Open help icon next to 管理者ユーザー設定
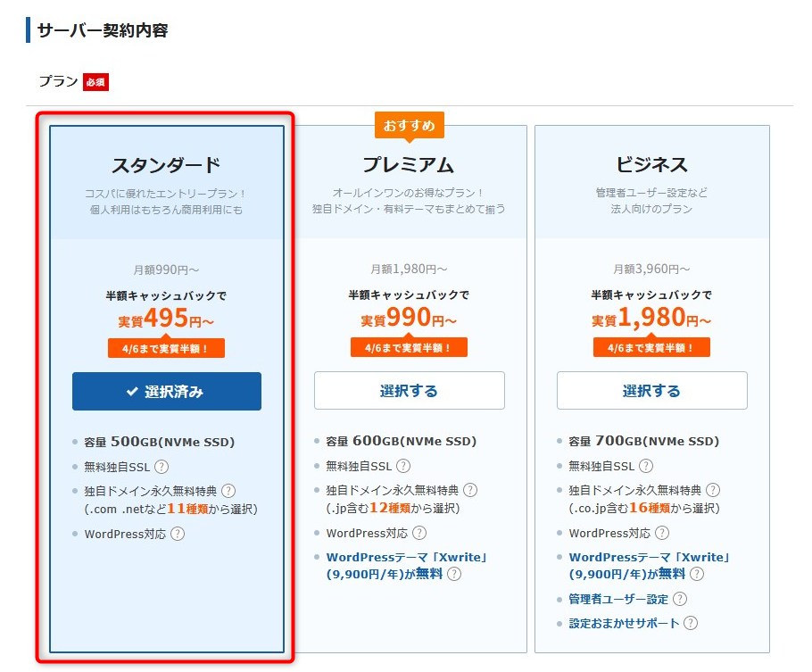Screen dimensions: 812x672 [x=680, y=599]
